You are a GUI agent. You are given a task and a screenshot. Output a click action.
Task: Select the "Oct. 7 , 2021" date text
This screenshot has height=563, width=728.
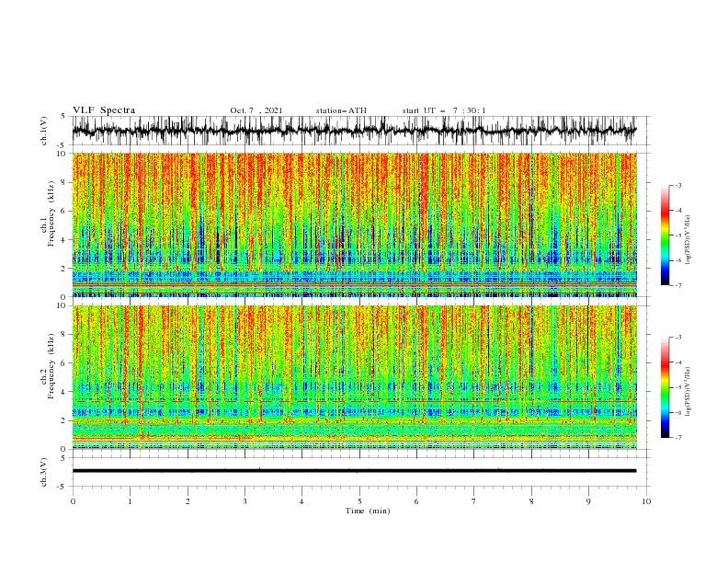click(256, 110)
